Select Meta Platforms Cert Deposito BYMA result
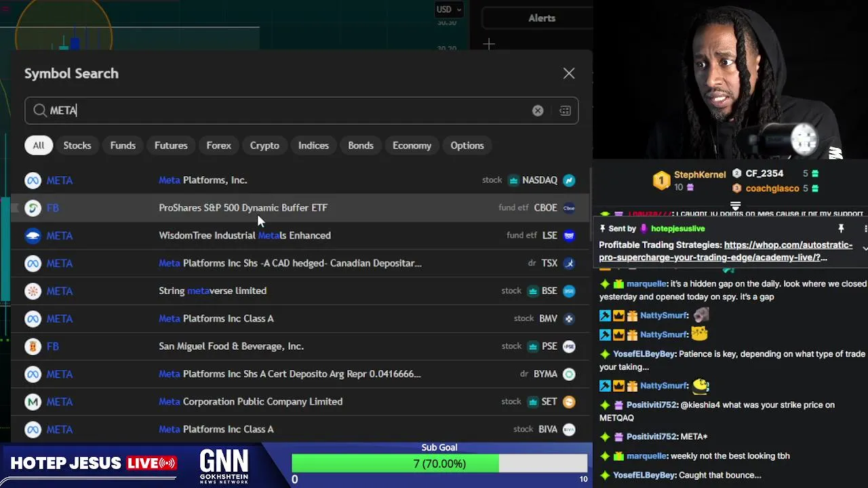The width and height of the screenshot is (868, 488). pos(300,374)
